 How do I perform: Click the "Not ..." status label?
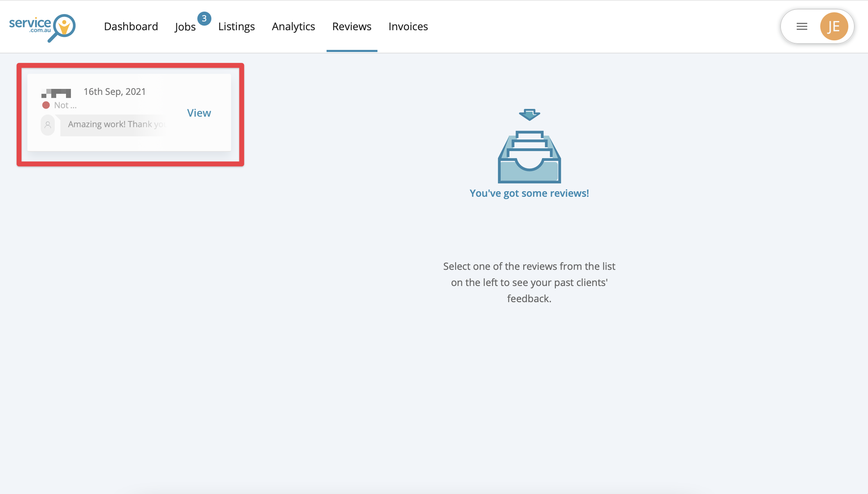pos(65,105)
